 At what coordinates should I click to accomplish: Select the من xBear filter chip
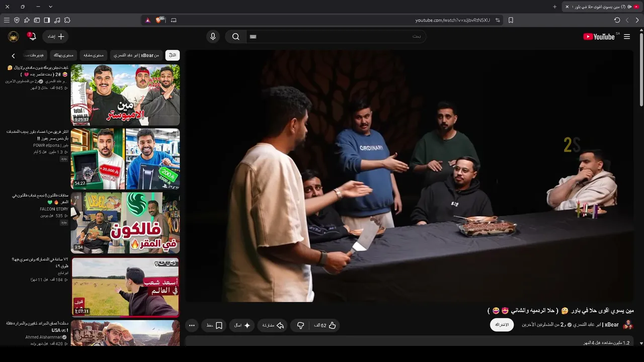pyautogui.click(x=136, y=55)
